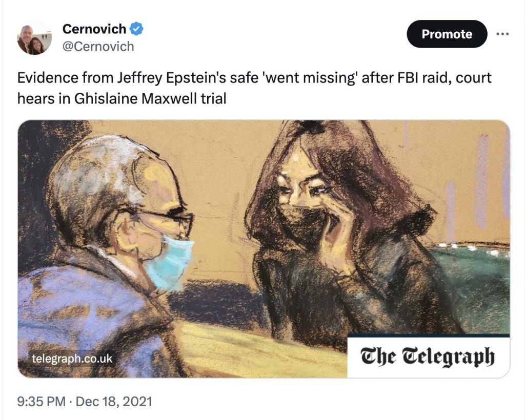Image resolution: width=525 pixels, height=420 pixels.
Task: Open the more options three-dot menu
Action: 502,34
